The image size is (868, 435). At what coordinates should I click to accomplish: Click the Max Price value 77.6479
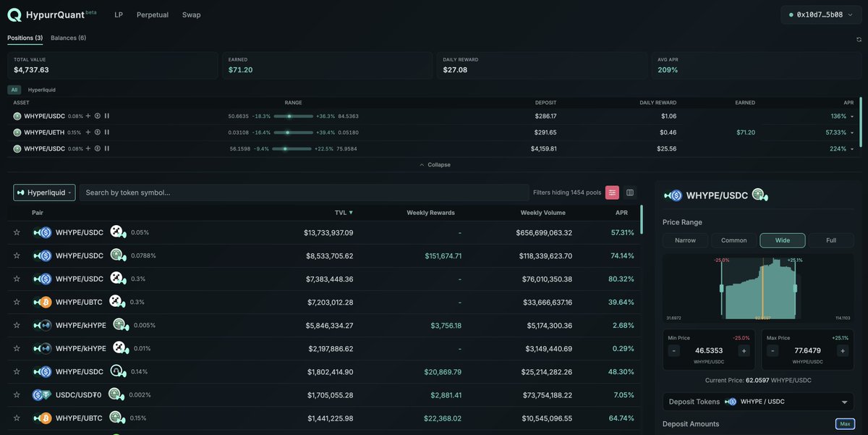tap(808, 350)
